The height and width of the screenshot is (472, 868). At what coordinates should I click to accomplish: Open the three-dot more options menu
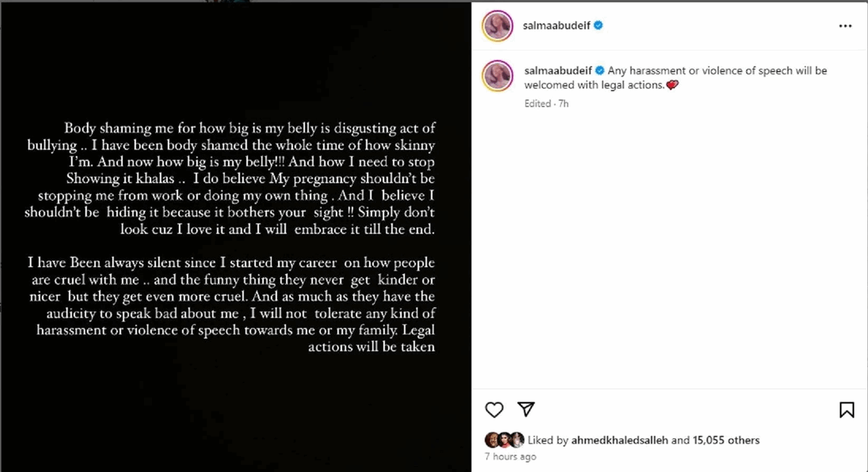click(845, 25)
